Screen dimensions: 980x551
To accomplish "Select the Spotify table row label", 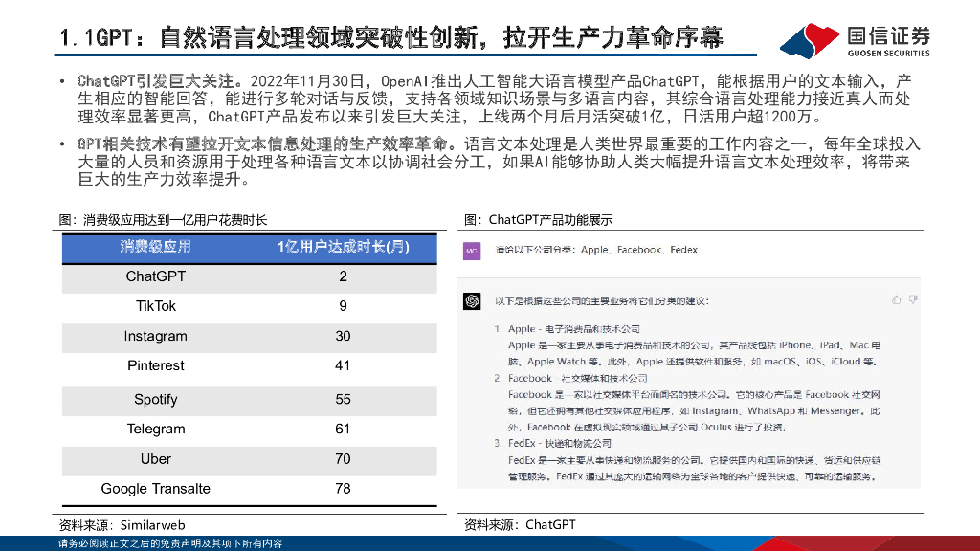I will coord(156,400).
